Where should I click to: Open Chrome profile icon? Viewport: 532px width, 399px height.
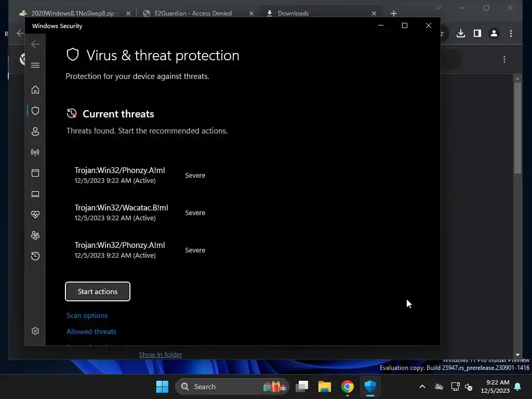[494, 33]
